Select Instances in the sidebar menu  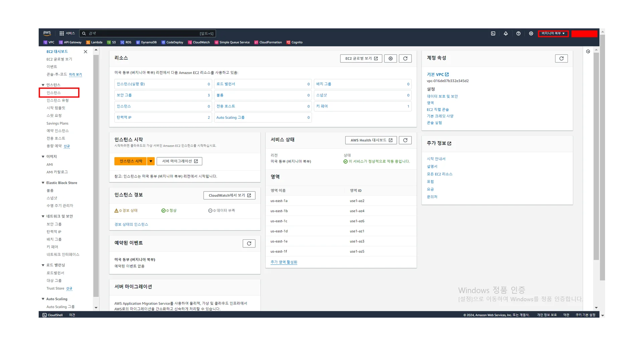54,93
